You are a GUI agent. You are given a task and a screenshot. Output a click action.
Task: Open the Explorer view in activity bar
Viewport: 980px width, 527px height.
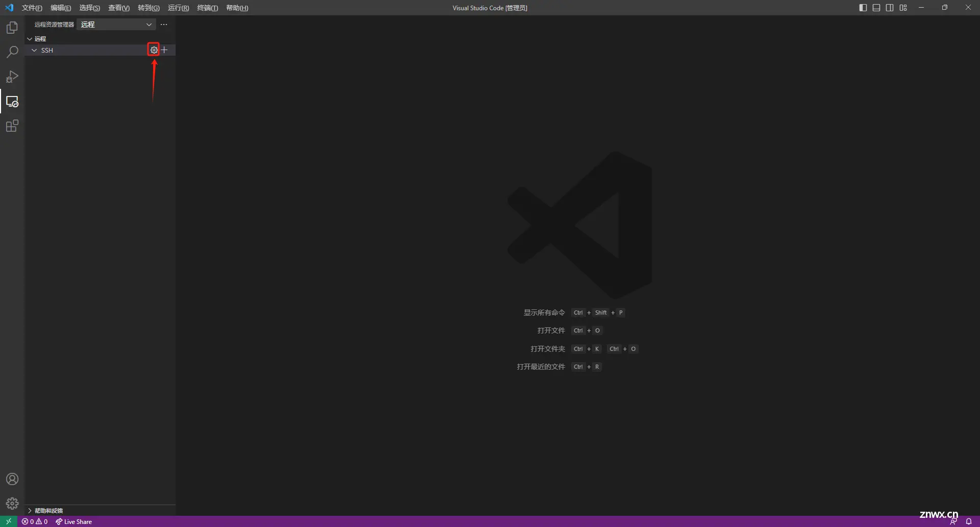12,28
